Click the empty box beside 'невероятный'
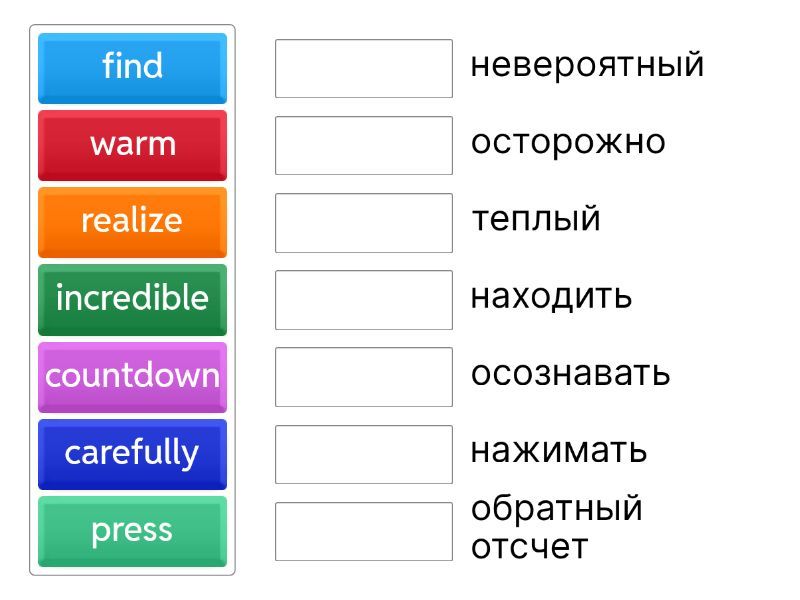The width and height of the screenshot is (800, 600). tap(364, 68)
